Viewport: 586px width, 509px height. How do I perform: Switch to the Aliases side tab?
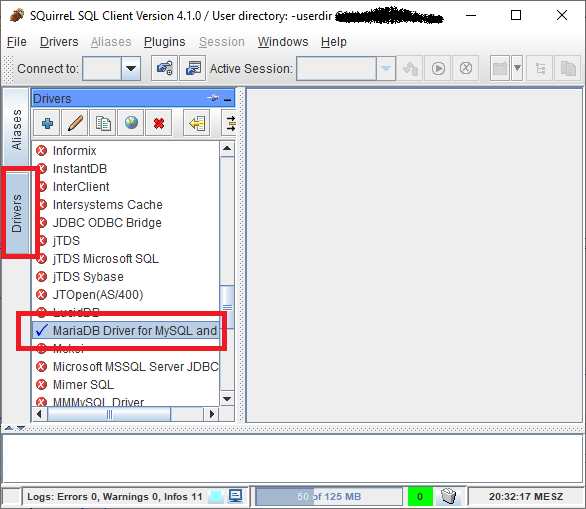[16, 129]
